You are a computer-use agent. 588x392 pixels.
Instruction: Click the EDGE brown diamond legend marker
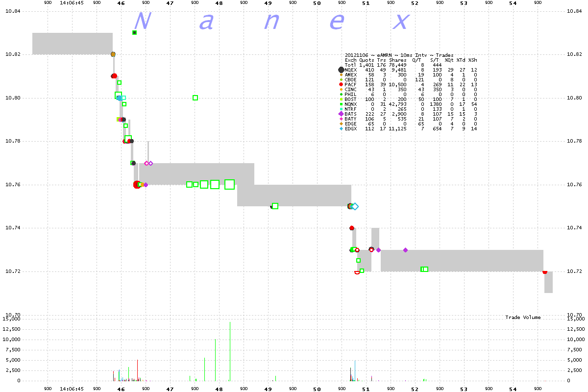pos(341,123)
